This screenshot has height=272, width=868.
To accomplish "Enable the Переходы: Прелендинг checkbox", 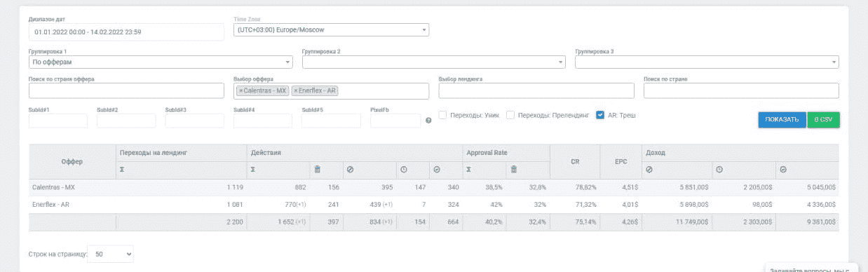I will (x=510, y=115).
